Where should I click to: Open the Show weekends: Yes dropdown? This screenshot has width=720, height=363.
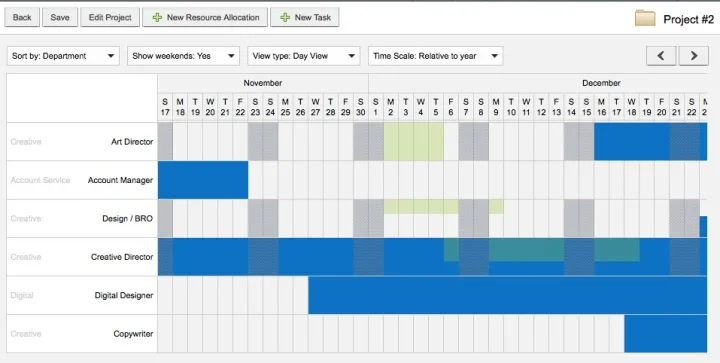(183, 56)
